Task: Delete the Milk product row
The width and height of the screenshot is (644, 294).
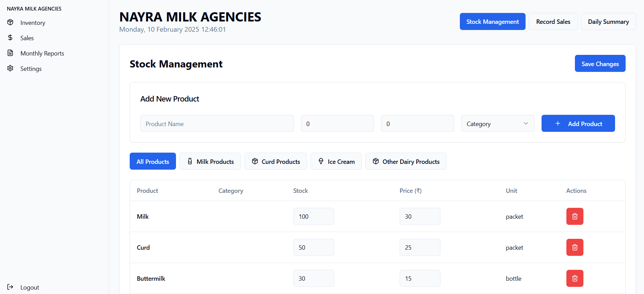Action: (575, 216)
